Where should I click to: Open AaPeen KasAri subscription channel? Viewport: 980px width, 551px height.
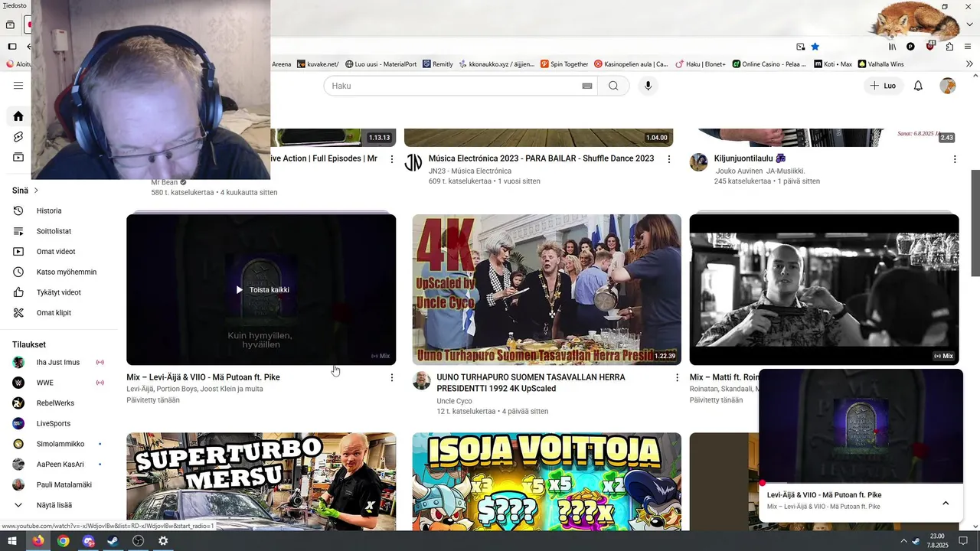(60, 465)
